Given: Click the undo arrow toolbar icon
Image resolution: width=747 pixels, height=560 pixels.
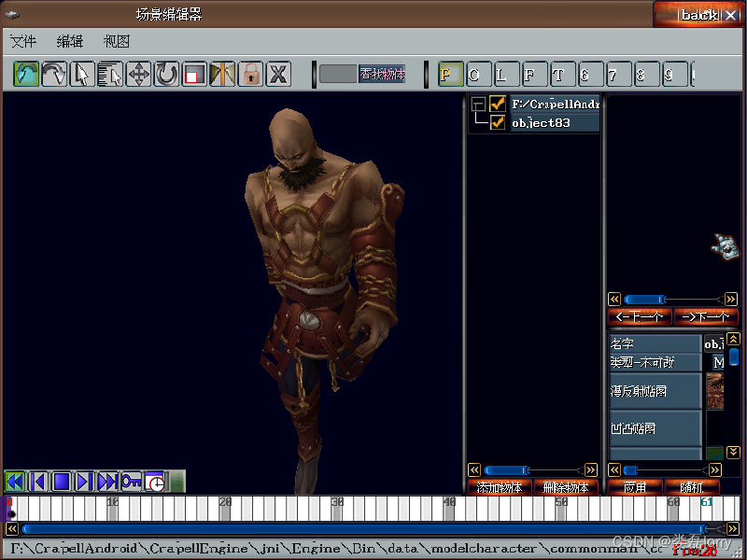Looking at the screenshot, I should (x=26, y=75).
